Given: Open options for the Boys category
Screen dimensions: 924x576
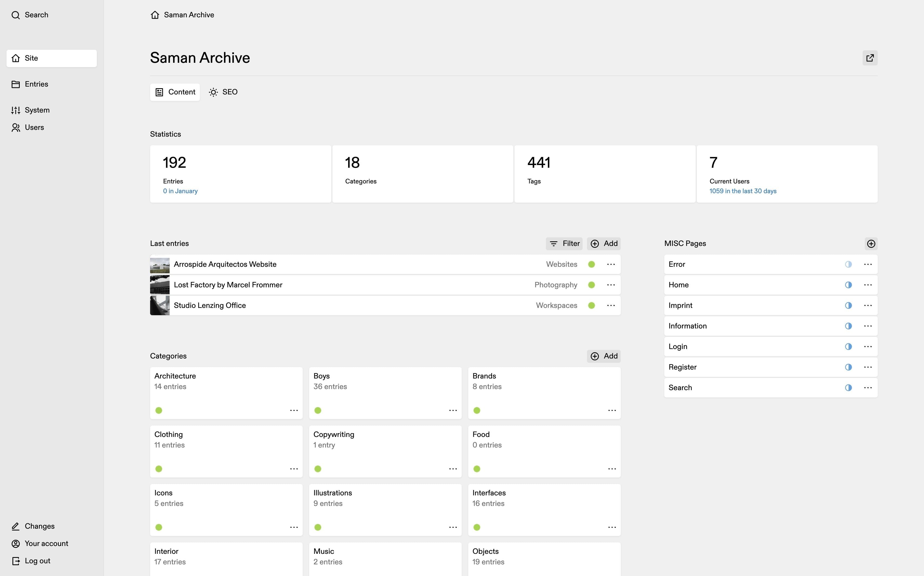Looking at the screenshot, I should coord(453,410).
